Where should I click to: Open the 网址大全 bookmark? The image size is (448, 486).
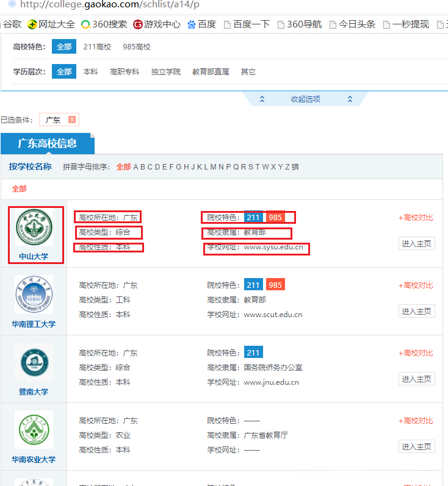pyautogui.click(x=51, y=24)
